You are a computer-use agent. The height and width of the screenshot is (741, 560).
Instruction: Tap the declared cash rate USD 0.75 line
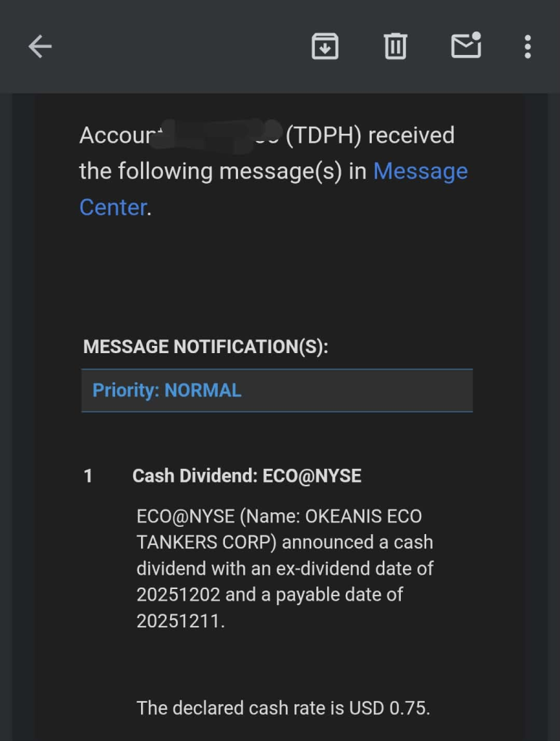click(283, 708)
